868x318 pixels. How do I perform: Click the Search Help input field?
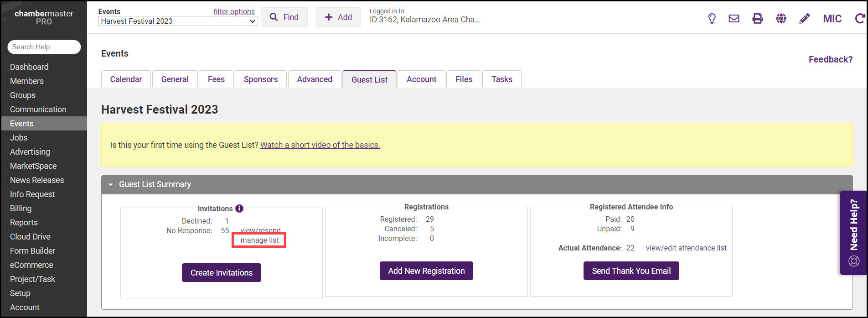point(44,47)
